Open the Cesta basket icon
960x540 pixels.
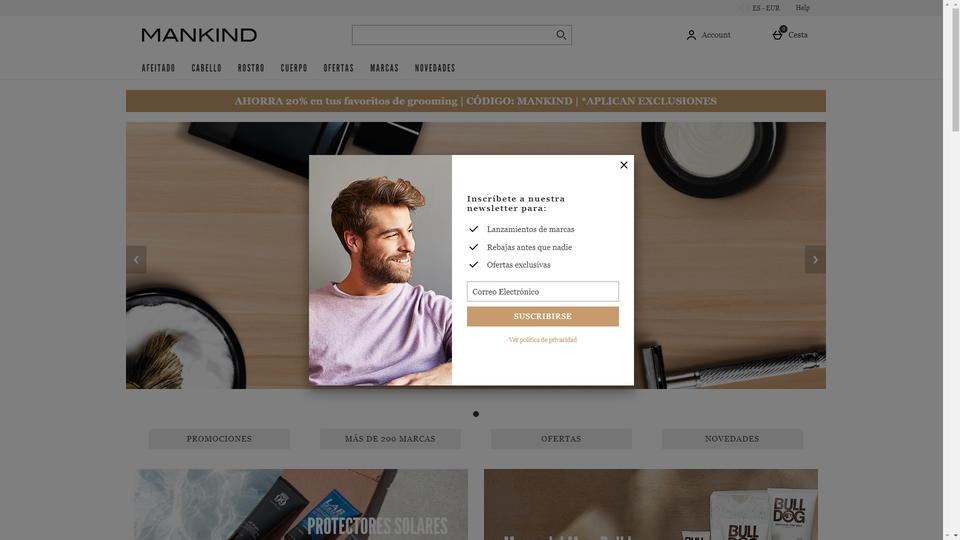tap(778, 34)
